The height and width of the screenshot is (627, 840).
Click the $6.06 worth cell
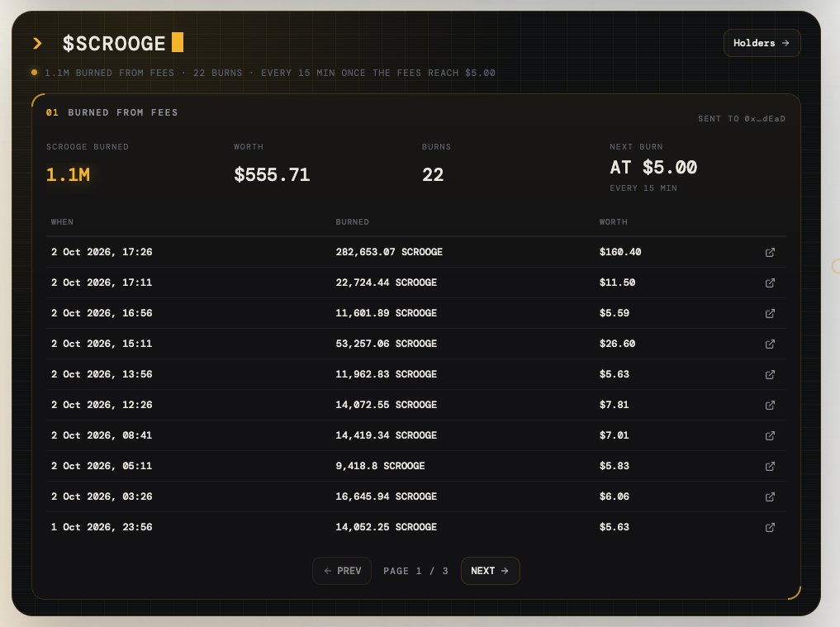[615, 496]
